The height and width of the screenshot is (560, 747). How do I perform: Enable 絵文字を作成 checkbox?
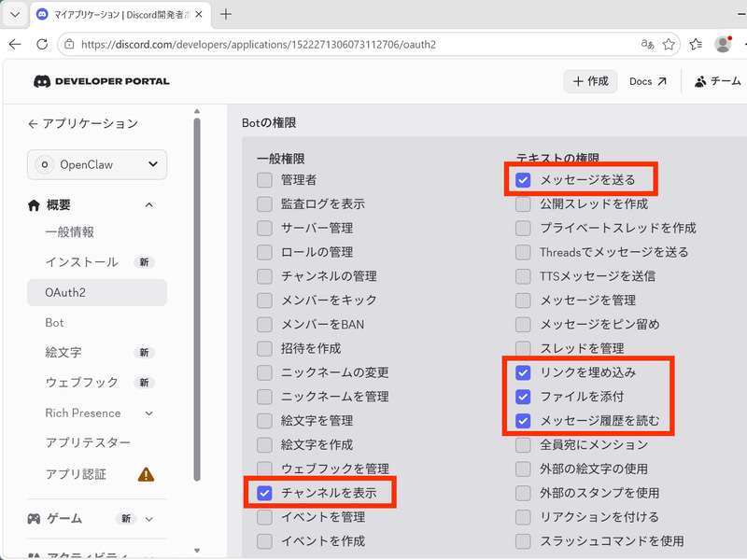coord(264,445)
